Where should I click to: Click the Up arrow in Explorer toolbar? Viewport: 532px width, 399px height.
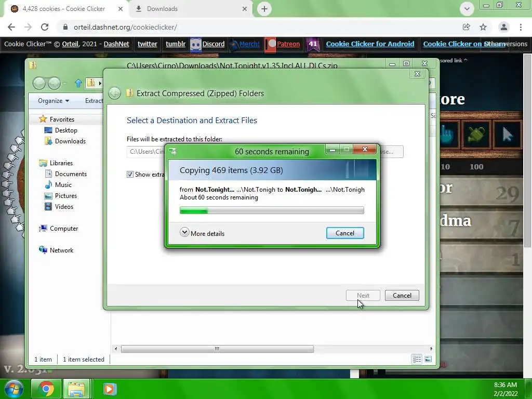click(x=78, y=83)
